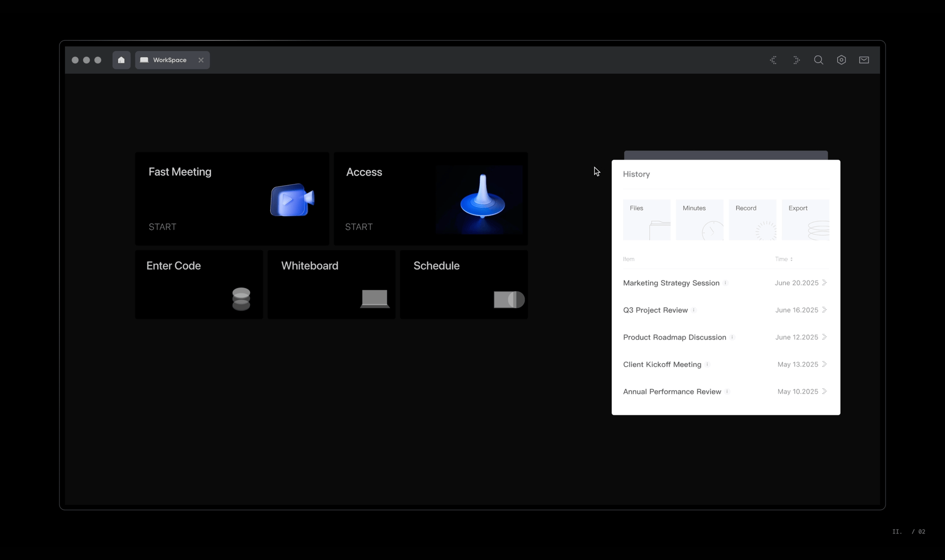Image resolution: width=945 pixels, height=560 pixels.
Task: Click the Access spinning top graphic
Action: (x=482, y=197)
